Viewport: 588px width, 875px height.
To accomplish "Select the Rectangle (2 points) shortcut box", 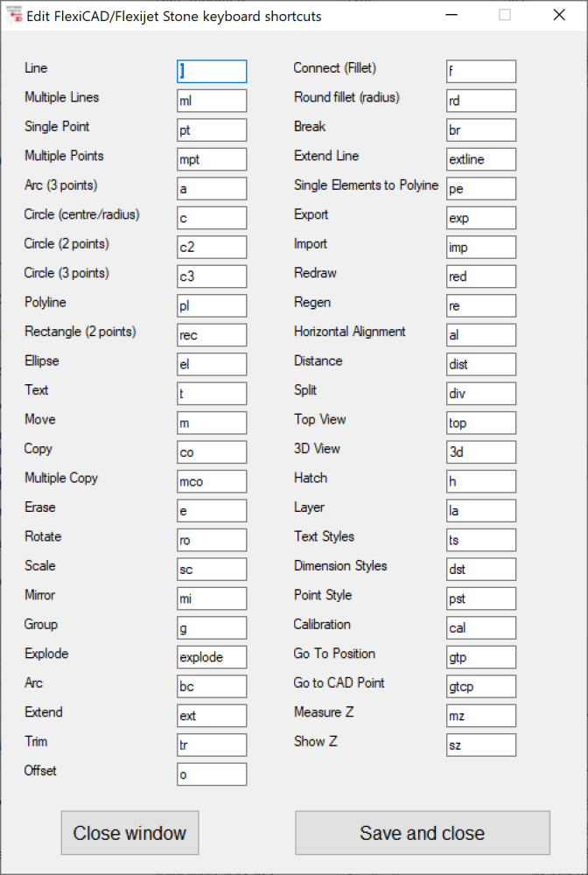I will coord(211,334).
